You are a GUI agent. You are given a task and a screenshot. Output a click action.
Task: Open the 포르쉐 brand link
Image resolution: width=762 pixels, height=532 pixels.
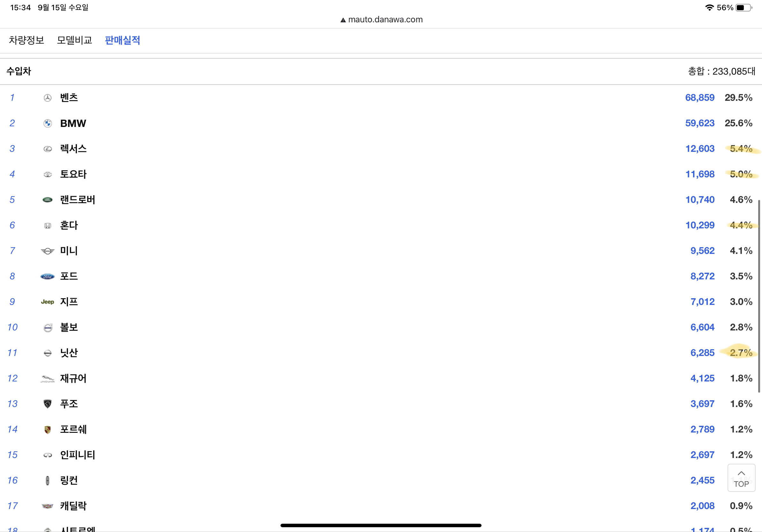tap(73, 430)
